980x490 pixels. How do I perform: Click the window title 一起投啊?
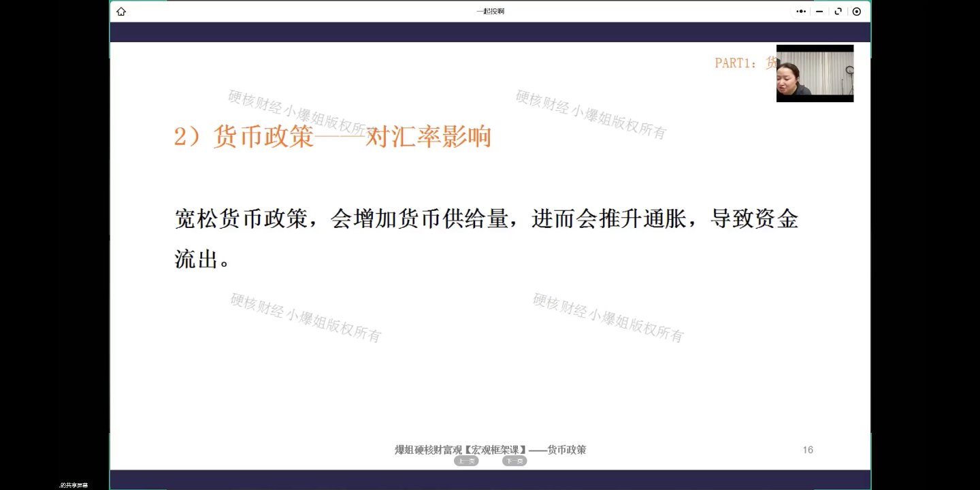click(490, 12)
